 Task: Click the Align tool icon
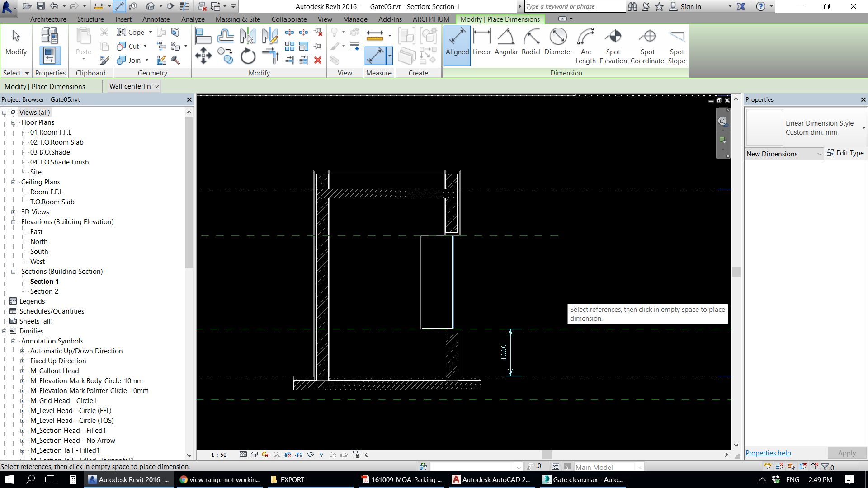point(203,35)
